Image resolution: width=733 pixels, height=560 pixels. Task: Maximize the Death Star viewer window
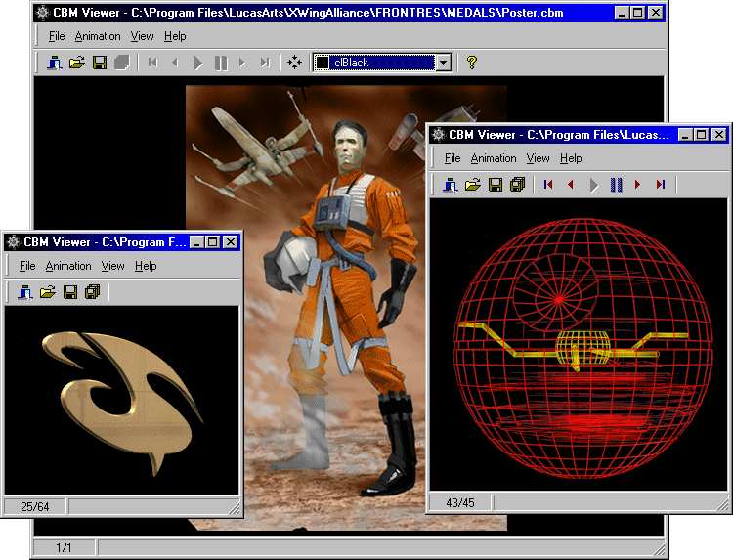[701, 135]
